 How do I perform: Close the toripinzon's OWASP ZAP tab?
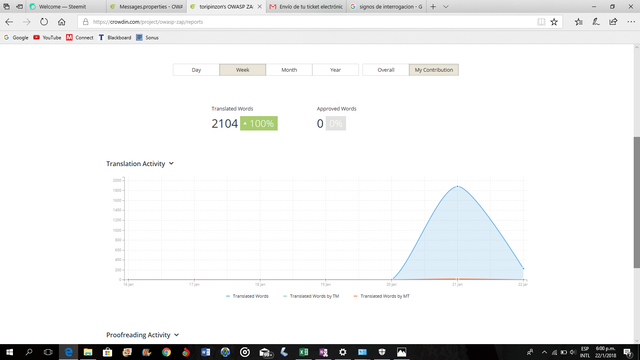tap(260, 7)
